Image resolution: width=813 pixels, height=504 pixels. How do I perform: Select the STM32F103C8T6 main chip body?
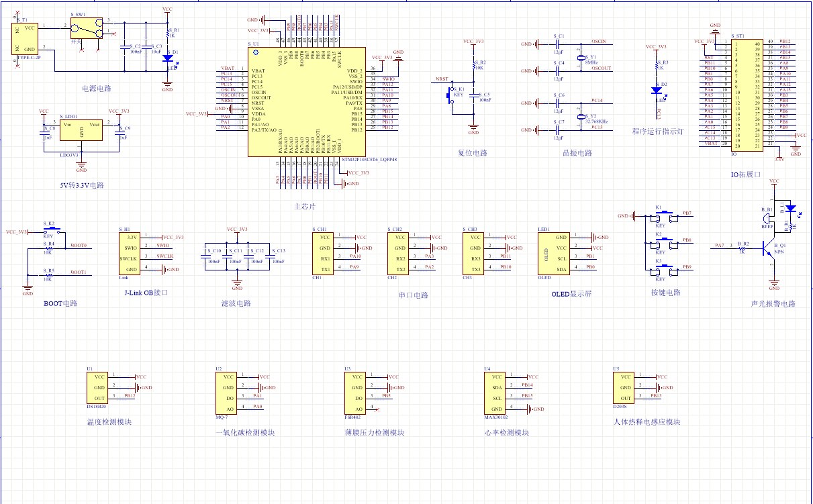pyautogui.click(x=306, y=101)
